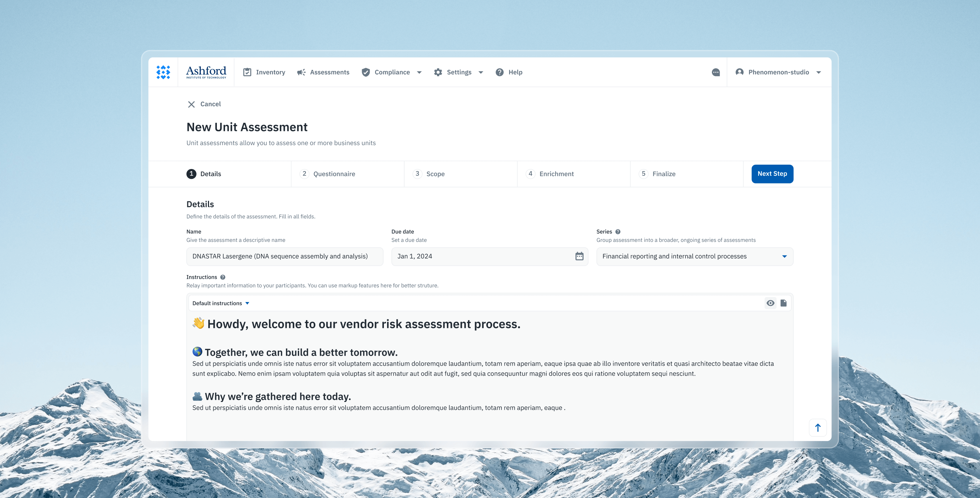Open Settings via the gear icon
980x498 pixels.
(x=438, y=72)
